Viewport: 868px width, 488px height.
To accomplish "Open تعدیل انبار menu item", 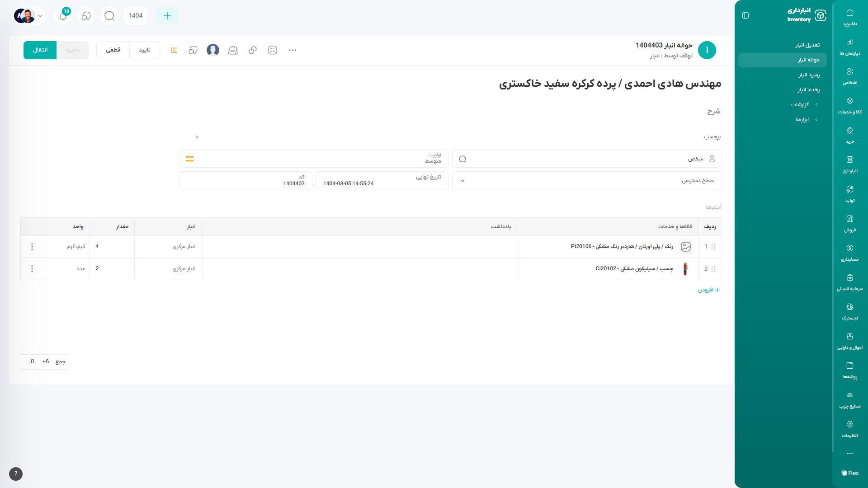I will (x=807, y=45).
